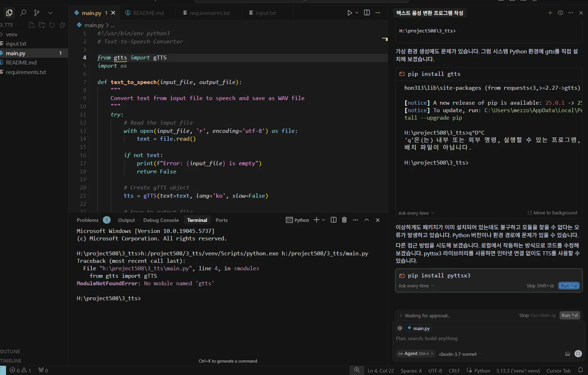Open terminal panel more actions

pyautogui.click(x=355, y=220)
